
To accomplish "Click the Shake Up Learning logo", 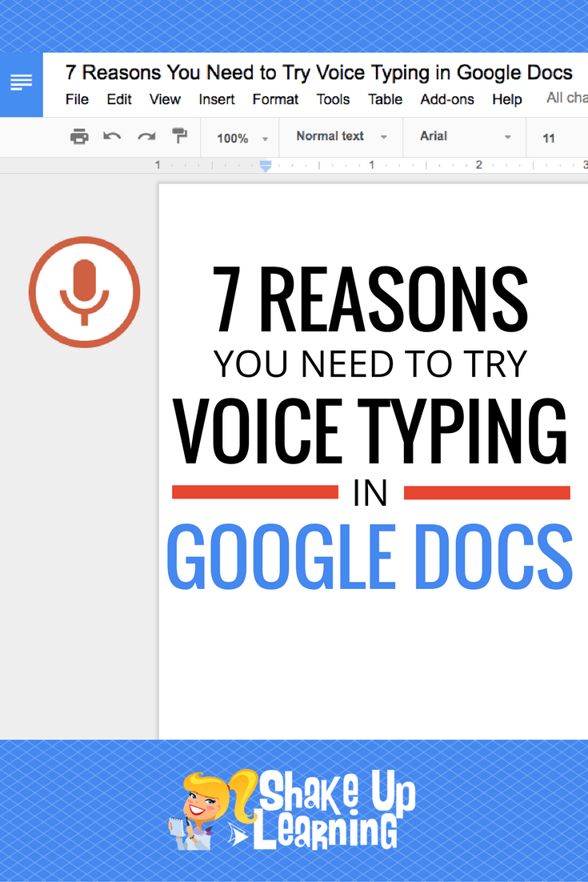I will [292, 808].
